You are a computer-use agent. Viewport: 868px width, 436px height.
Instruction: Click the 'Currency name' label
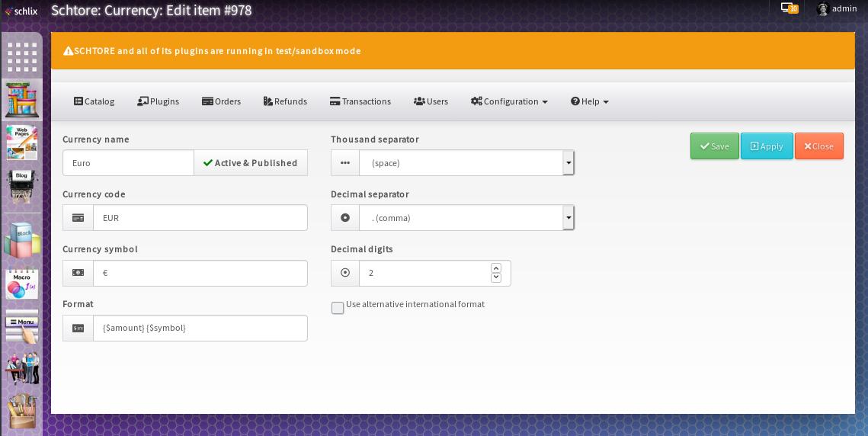(96, 139)
